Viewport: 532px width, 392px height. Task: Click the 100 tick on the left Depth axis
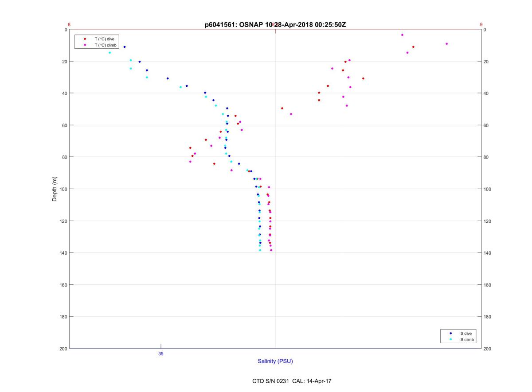click(x=63, y=189)
